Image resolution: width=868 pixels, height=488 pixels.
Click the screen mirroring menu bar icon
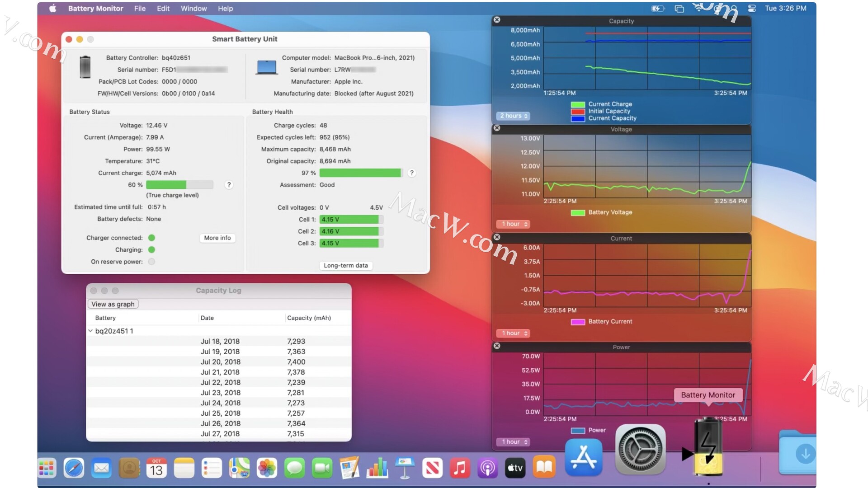(679, 9)
